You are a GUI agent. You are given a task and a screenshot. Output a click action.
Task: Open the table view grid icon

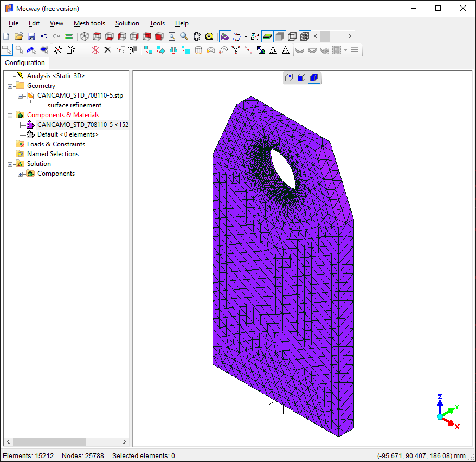[354, 50]
